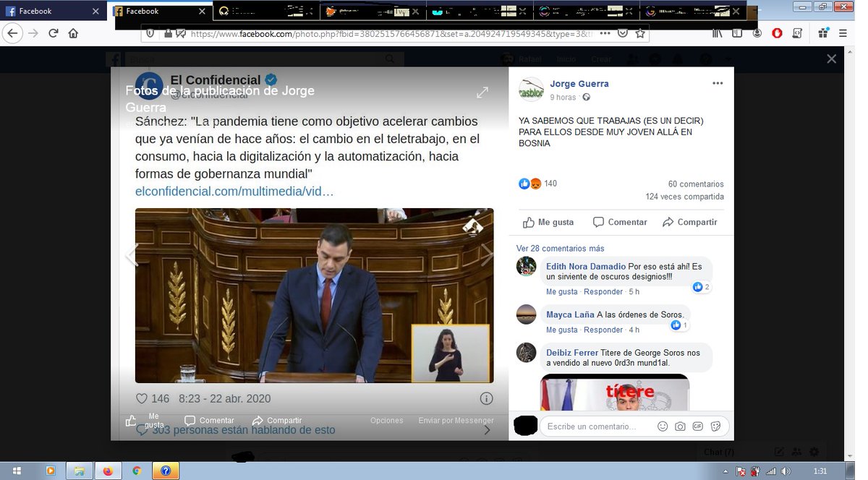Like Edith Nora Damadio's comment with Me gusta
The height and width of the screenshot is (480, 868).
click(561, 291)
